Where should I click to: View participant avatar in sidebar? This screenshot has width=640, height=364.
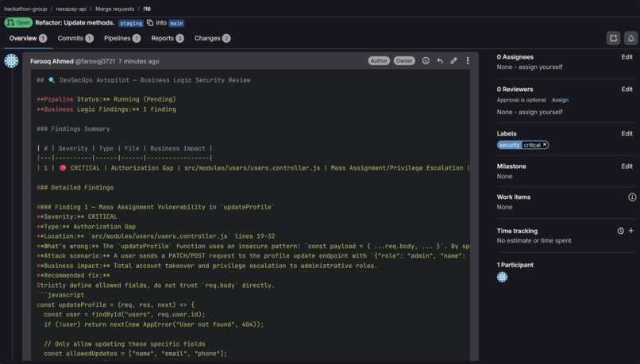click(x=502, y=278)
